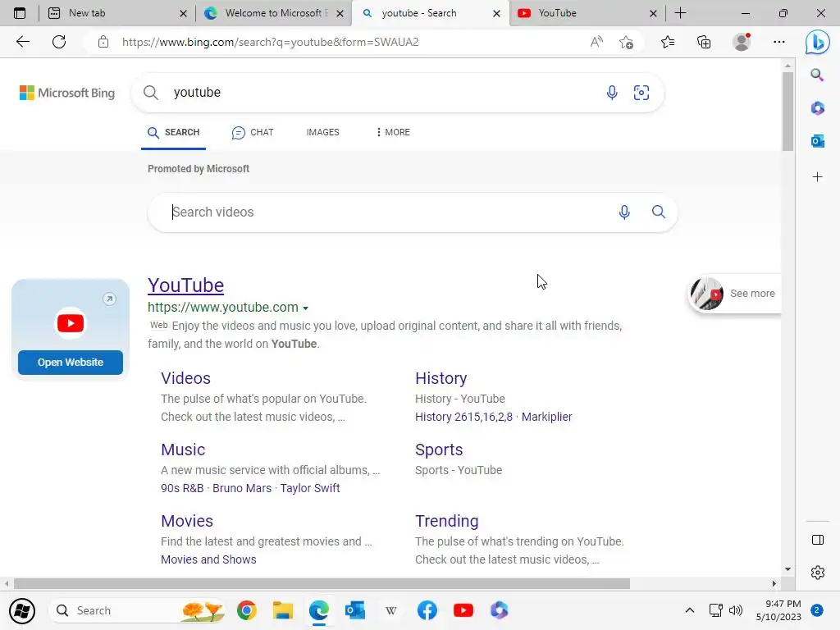The width and height of the screenshot is (840, 630).
Task: Start Bing voice search microphone
Action: tap(612, 93)
